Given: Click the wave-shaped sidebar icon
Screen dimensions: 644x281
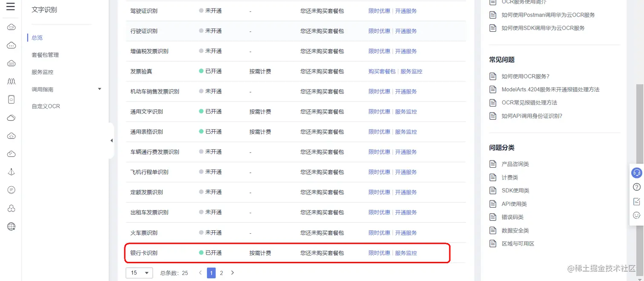Looking at the screenshot, I should coord(11,81).
